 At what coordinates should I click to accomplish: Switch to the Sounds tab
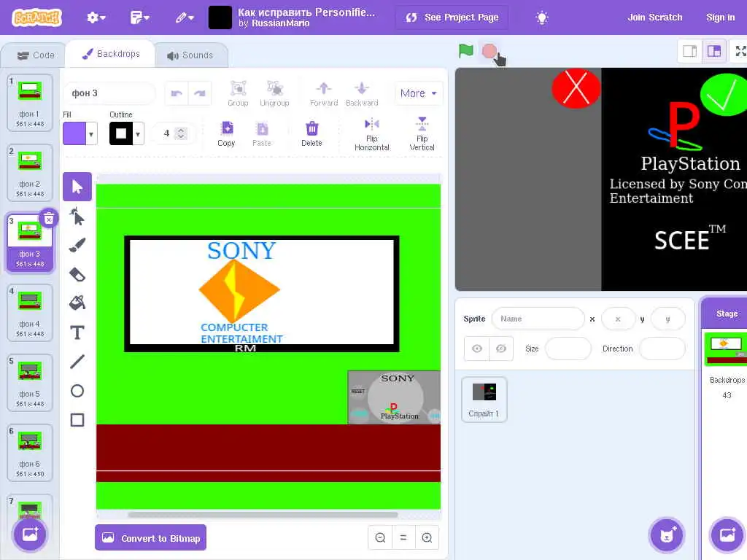pyautogui.click(x=190, y=55)
